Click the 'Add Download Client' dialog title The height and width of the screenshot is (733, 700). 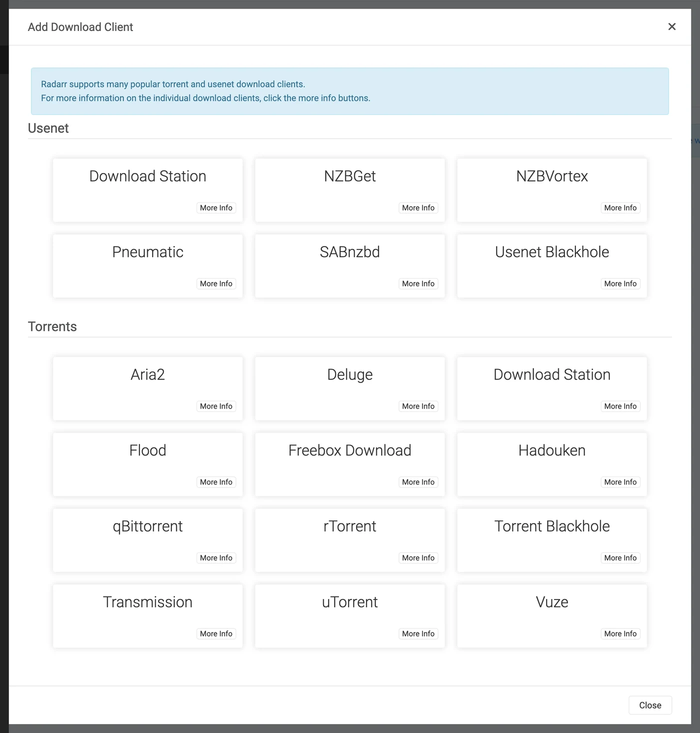pos(80,27)
